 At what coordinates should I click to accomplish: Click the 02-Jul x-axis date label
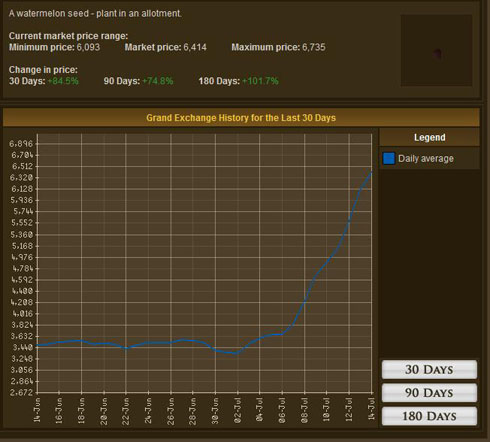pos(238,410)
